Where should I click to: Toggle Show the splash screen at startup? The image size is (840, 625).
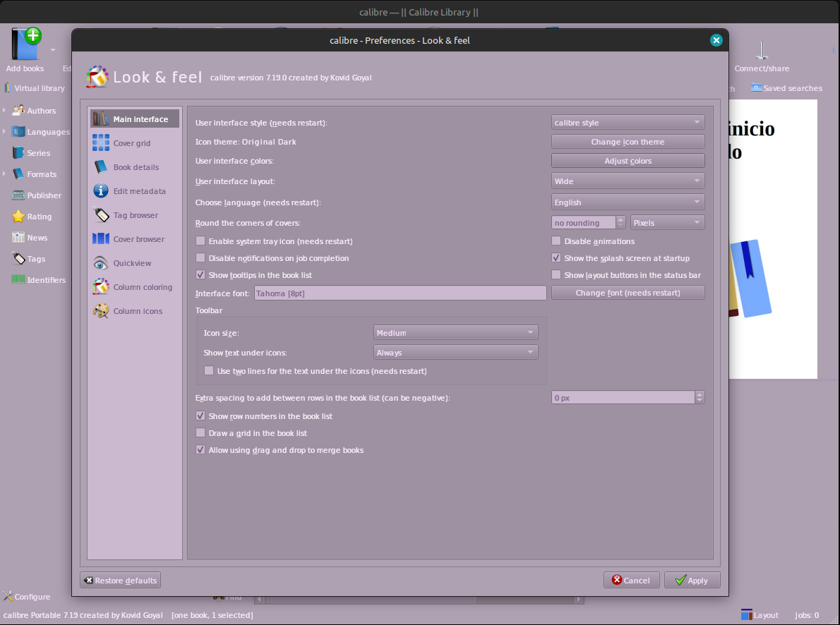556,258
